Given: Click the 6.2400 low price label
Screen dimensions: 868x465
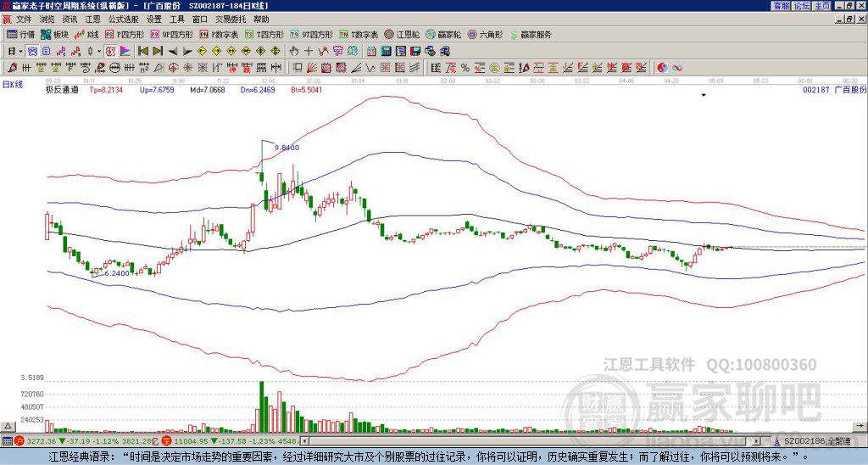Looking at the screenshot, I should (x=117, y=273).
